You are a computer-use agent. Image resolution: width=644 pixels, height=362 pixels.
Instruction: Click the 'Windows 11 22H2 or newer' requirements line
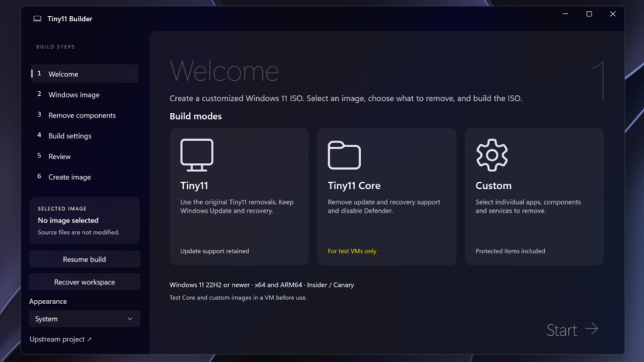pos(262,285)
